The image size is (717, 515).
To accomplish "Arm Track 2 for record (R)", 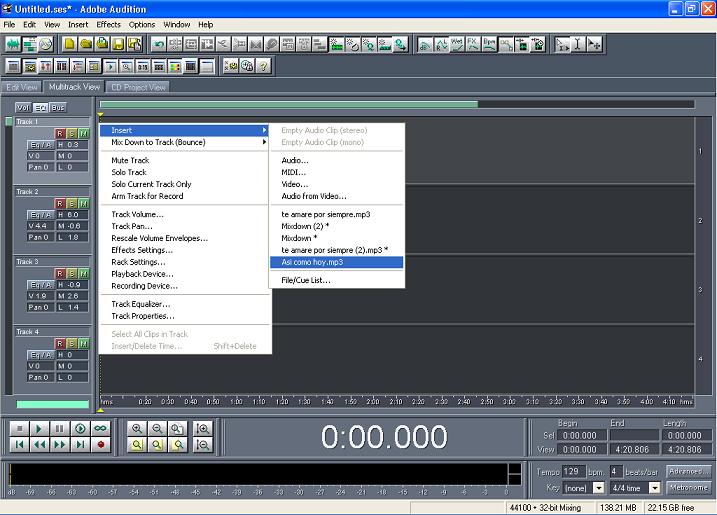I will click(x=60, y=204).
